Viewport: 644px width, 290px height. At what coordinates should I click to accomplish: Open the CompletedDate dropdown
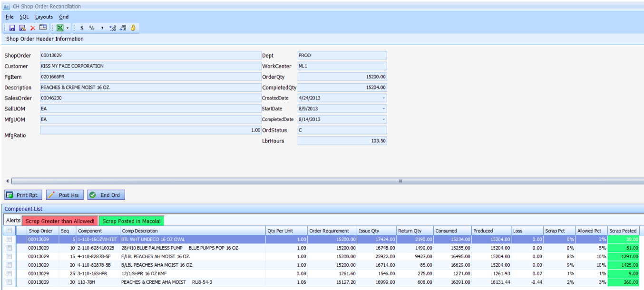coord(383,120)
